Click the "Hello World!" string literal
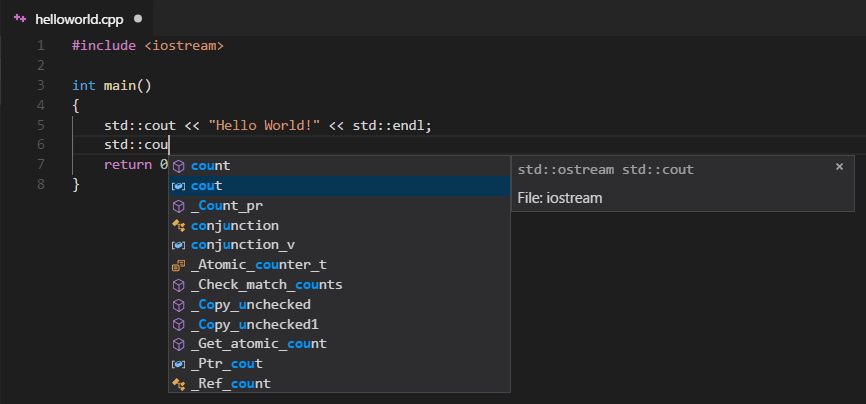The image size is (866, 404). tap(264, 125)
